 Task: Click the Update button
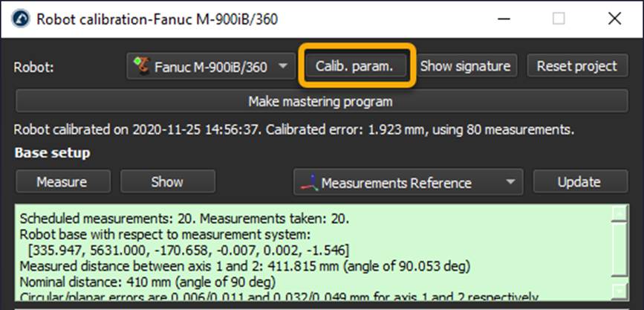coord(579,182)
